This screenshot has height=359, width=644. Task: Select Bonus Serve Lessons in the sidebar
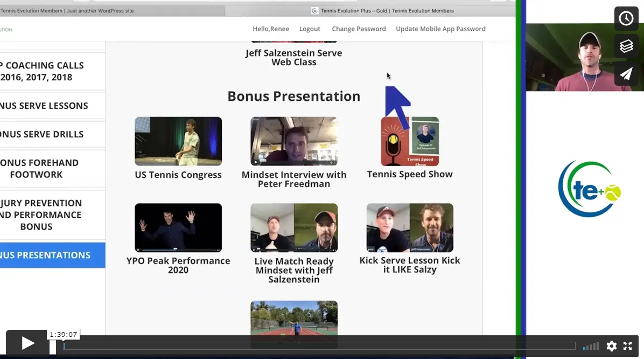(x=53, y=106)
